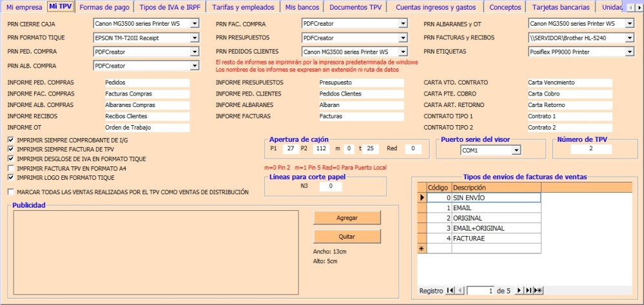Image resolution: width=644 pixels, height=305 pixels.
Task: Go to first record in Registro navigator
Action: click(x=450, y=291)
